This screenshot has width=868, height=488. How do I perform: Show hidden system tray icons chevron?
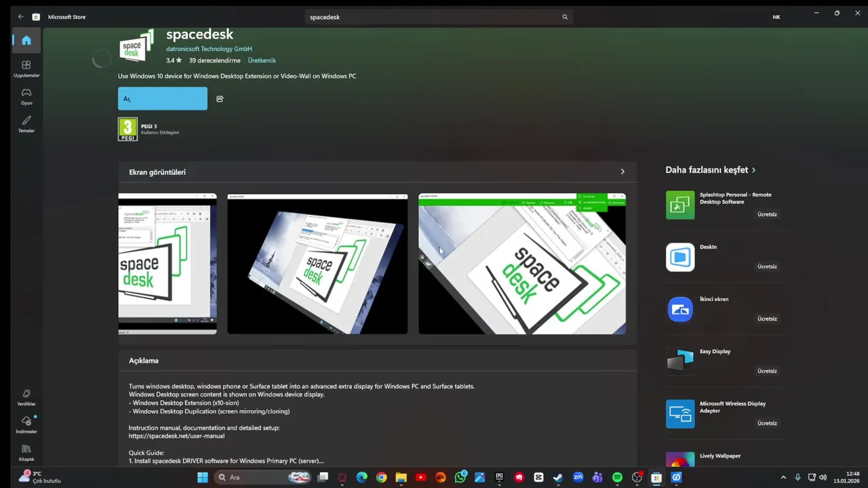(783, 477)
